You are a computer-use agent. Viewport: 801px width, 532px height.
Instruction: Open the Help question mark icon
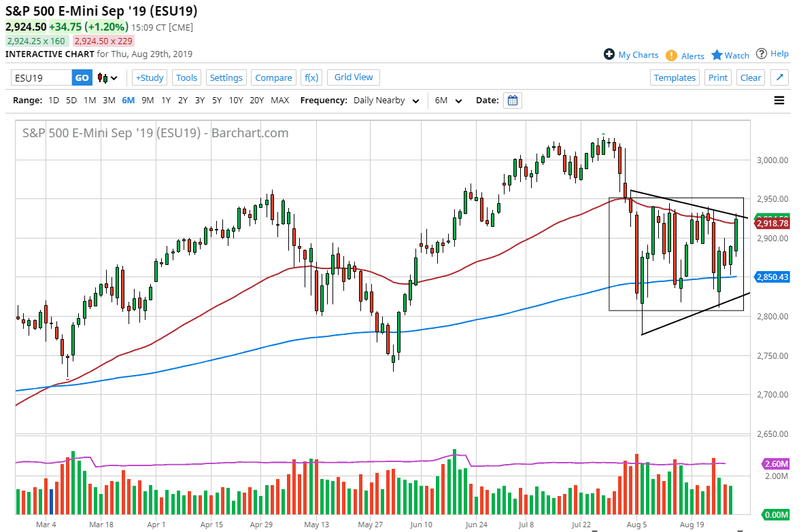coord(762,54)
